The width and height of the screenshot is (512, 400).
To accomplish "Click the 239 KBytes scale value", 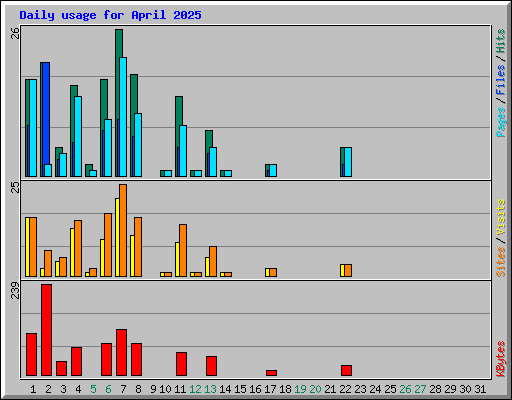I will [15, 290].
